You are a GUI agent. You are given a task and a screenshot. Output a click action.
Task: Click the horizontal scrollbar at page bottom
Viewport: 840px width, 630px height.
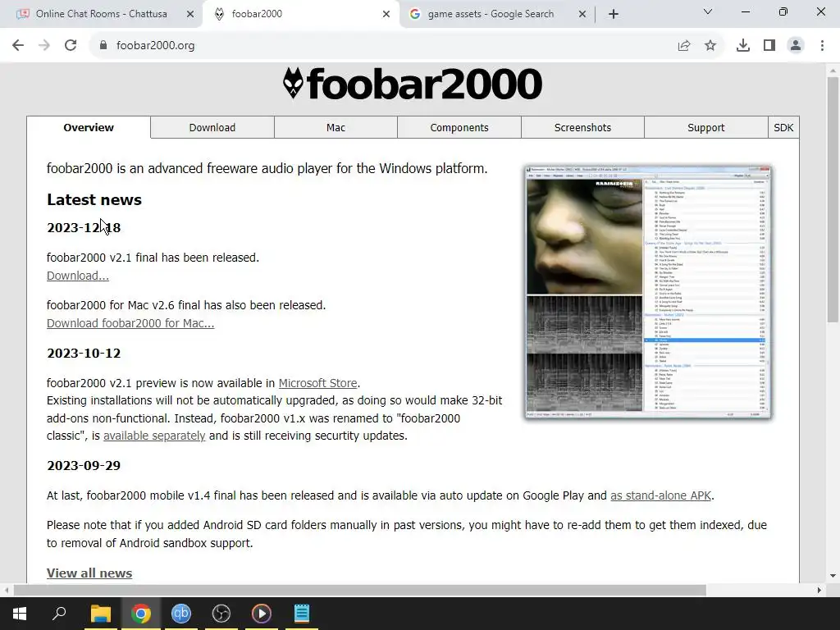click(359, 590)
